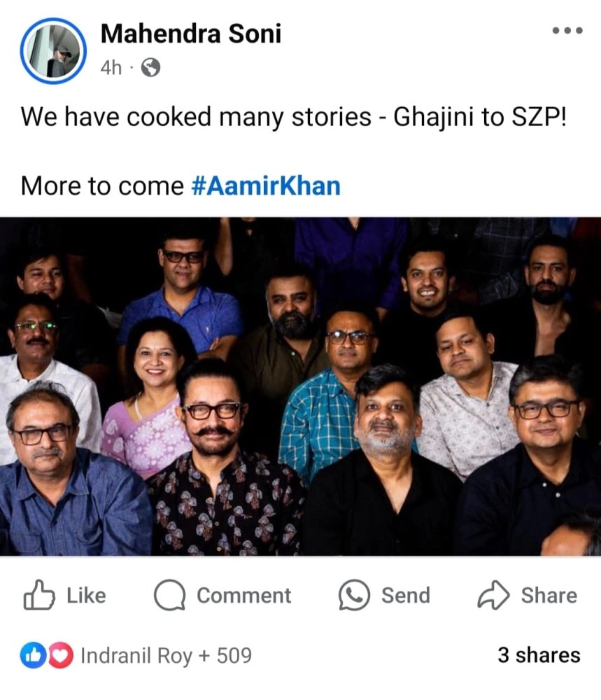Click the 4h post timestamp
The height and width of the screenshot is (700, 601).
click(x=111, y=68)
